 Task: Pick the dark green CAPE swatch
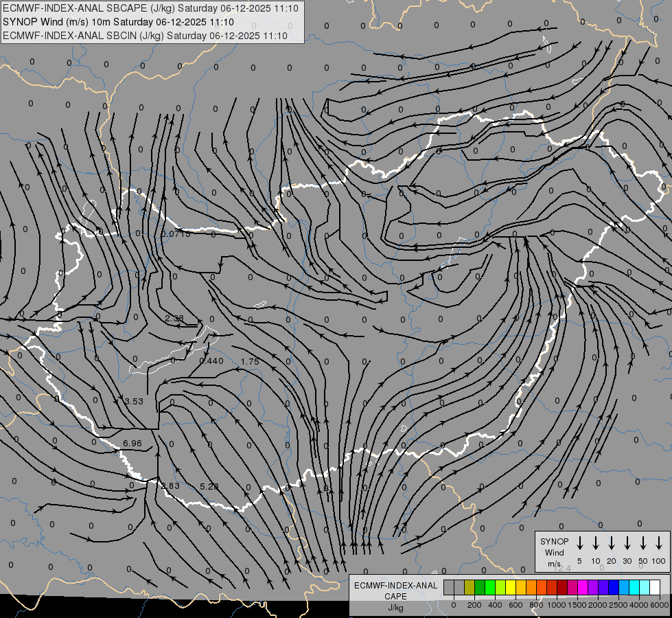coord(480,588)
